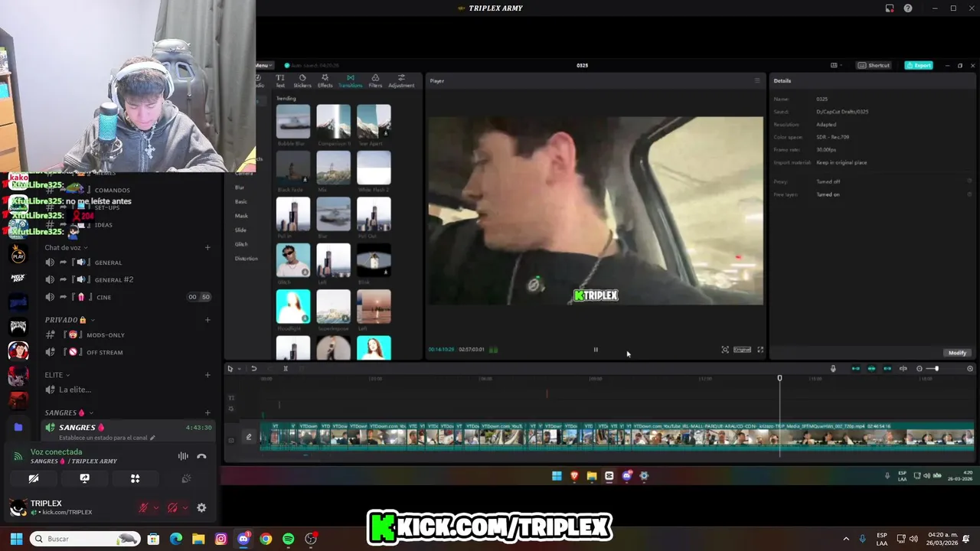This screenshot has height=551, width=980.
Task: Share your screen in Discord
Action: [x=84, y=478]
